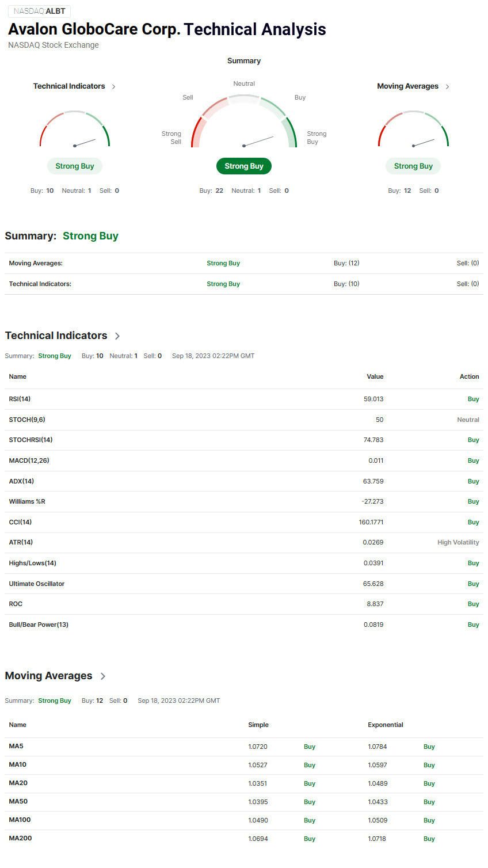Expand the Technical Indicators section heading arrow

(x=117, y=336)
